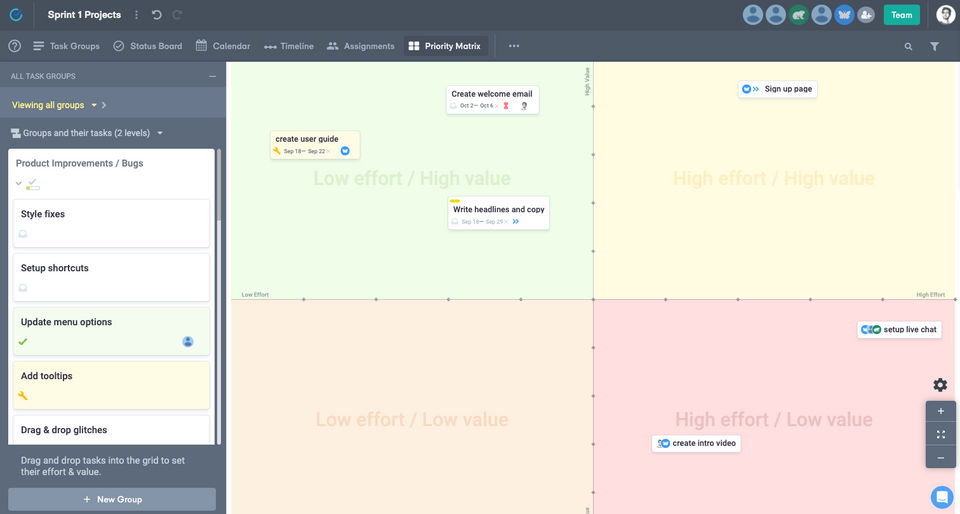The width and height of the screenshot is (960, 514).
Task: Click the group progress checklist icon
Action: pos(33,184)
